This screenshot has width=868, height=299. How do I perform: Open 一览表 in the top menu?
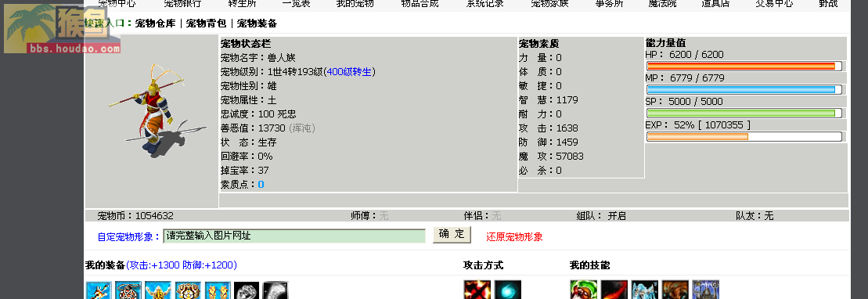point(296,4)
